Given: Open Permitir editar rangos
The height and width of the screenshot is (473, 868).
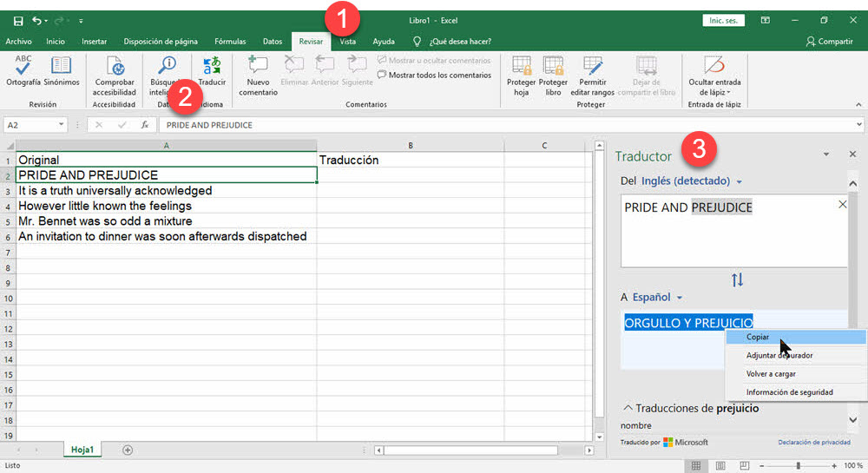Looking at the screenshot, I should click(x=593, y=68).
